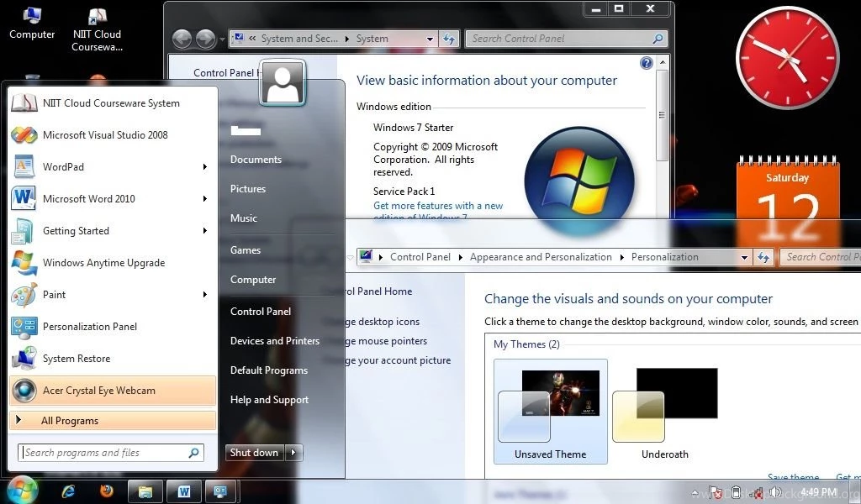Click NIIT Cloud Courseware desktop icon
This screenshot has height=504, width=861.
tap(97, 30)
